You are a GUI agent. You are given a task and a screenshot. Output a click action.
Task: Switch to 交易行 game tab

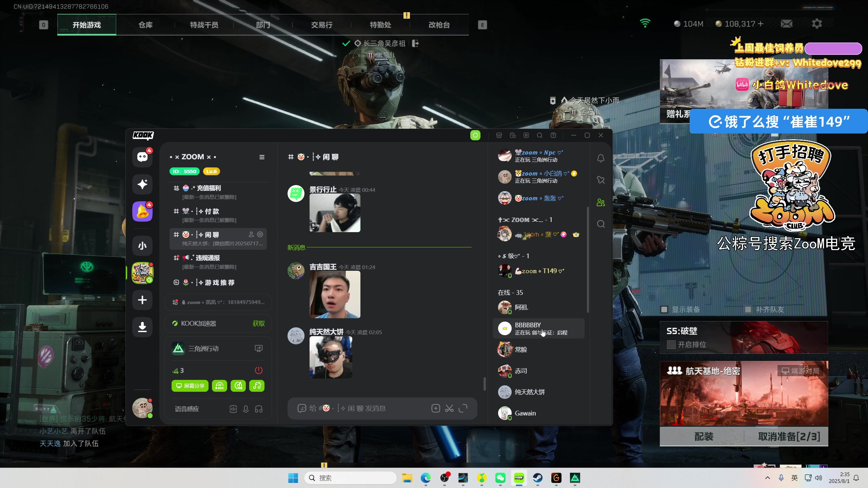point(322,25)
